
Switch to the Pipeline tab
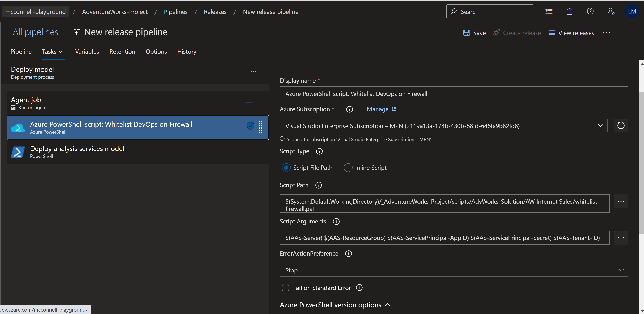click(21, 52)
